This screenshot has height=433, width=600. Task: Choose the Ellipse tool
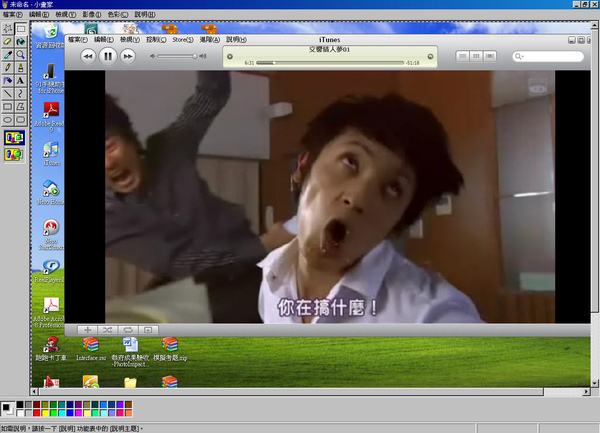tap(7, 119)
